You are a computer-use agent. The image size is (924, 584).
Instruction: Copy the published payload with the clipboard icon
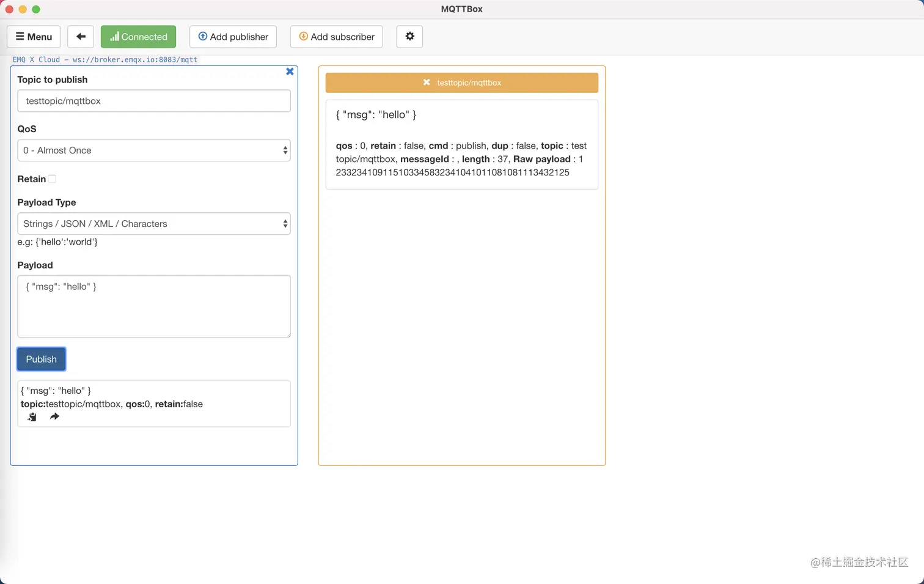[32, 417]
